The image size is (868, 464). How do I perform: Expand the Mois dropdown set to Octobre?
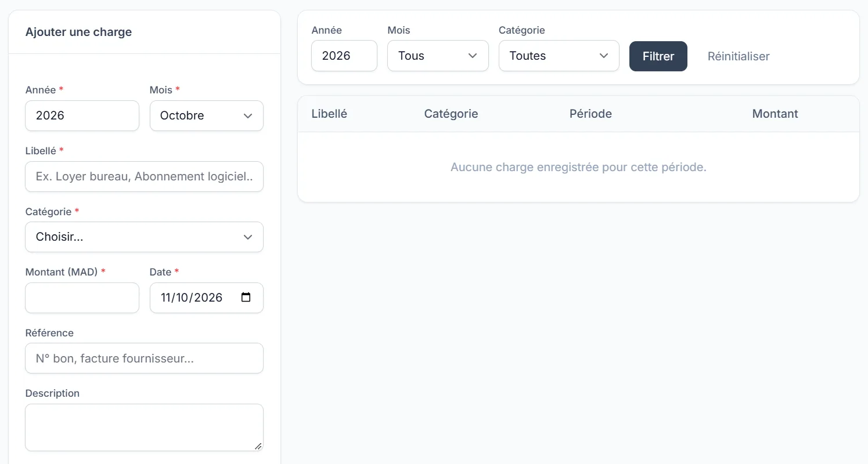(207, 115)
